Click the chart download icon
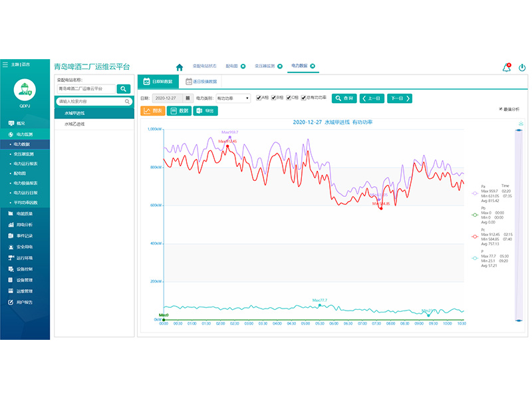 click(519, 123)
